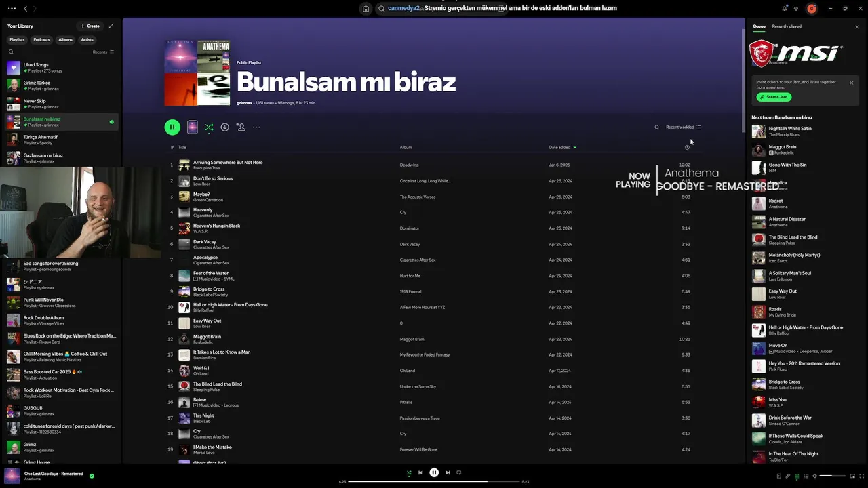Open the Create dropdown in Your Library
The width and height of the screenshot is (868, 488).
(x=90, y=26)
